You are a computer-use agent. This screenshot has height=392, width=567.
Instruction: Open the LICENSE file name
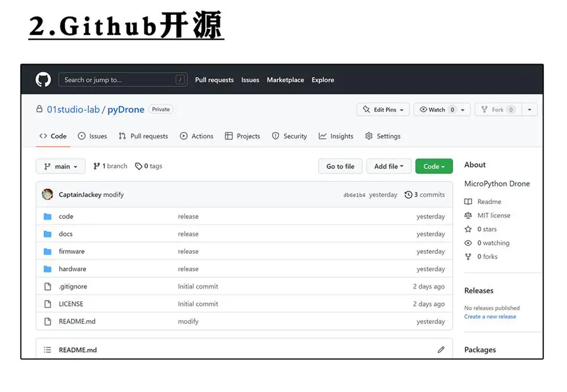click(71, 304)
